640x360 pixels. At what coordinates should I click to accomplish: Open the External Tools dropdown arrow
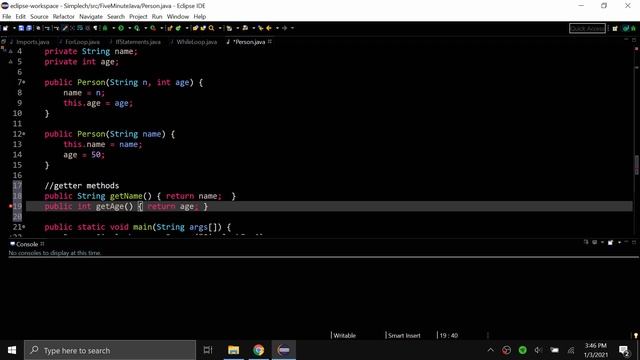162,28
